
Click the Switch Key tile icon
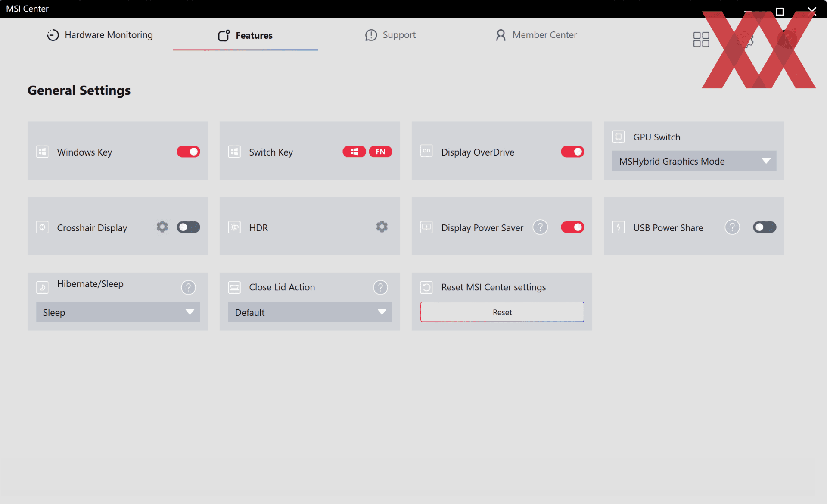(x=234, y=152)
